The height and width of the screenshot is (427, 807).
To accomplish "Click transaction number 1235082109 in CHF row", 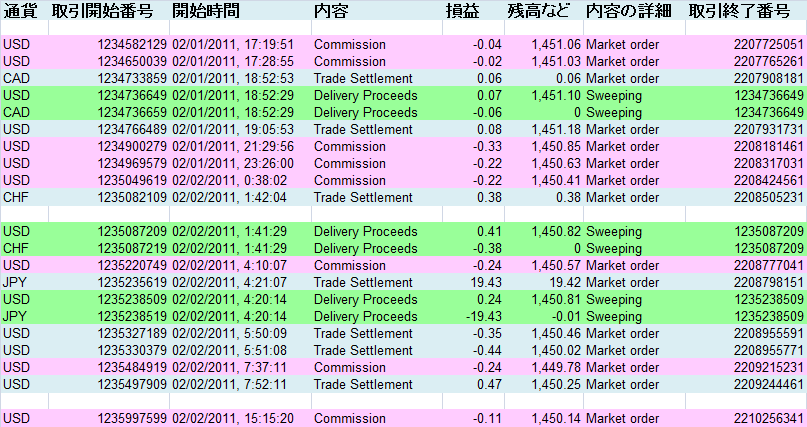I will pos(132,198).
